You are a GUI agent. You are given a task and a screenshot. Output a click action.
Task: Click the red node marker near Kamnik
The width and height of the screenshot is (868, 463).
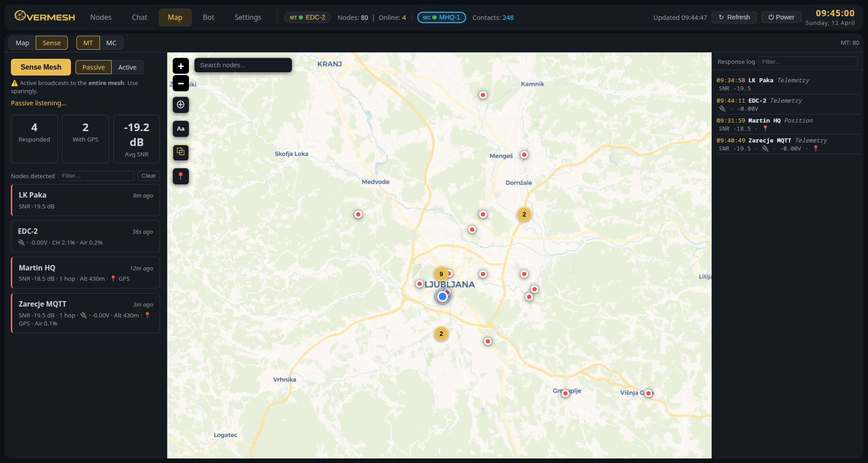(x=483, y=95)
